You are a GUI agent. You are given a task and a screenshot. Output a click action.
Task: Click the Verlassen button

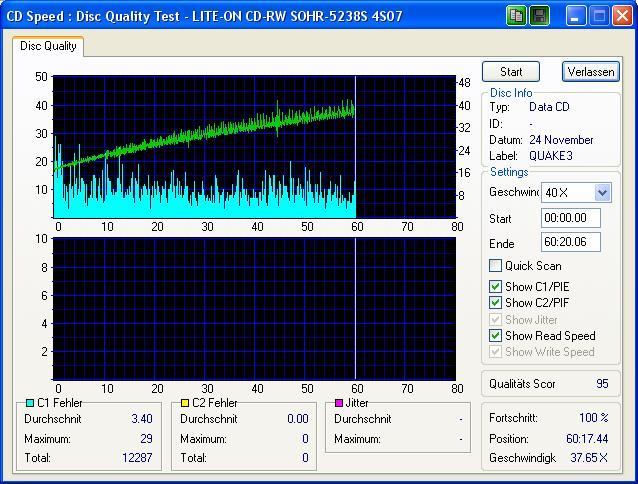pyautogui.click(x=591, y=72)
